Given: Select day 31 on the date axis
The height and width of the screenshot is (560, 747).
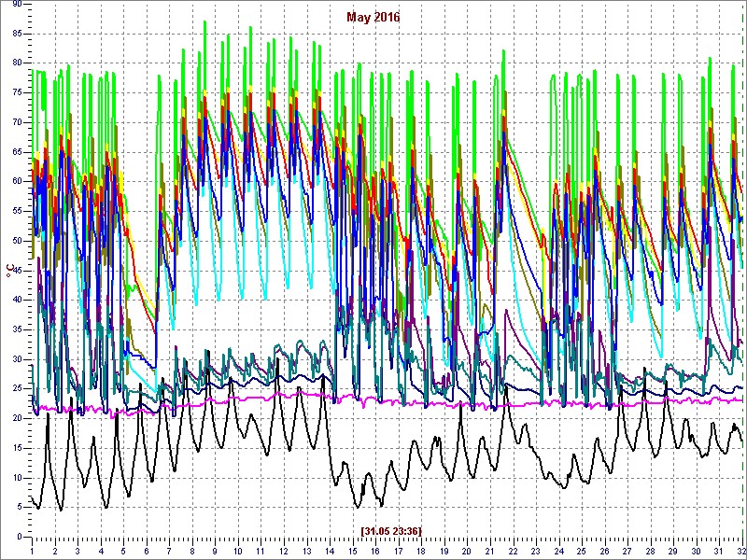Looking at the screenshot, I should pos(718,552).
